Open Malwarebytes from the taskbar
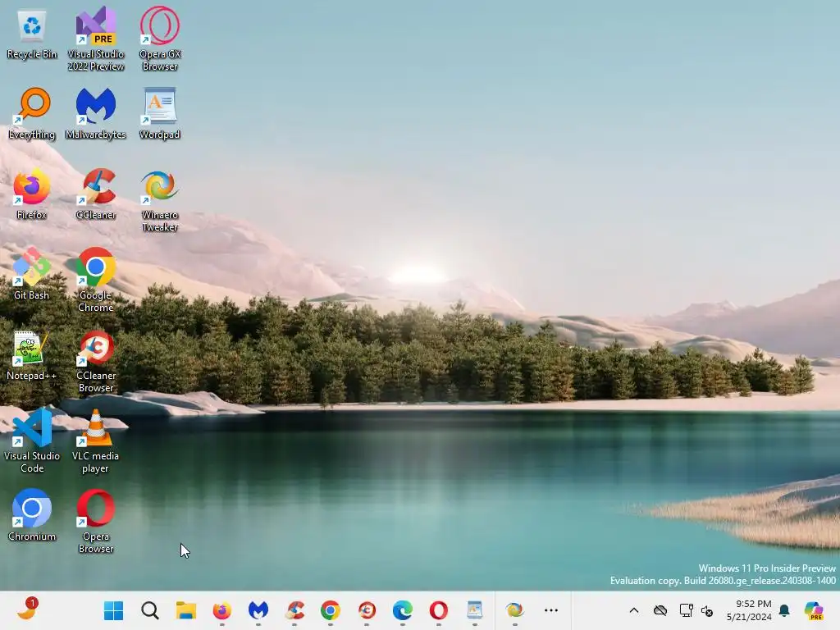The image size is (840, 630). (x=258, y=610)
